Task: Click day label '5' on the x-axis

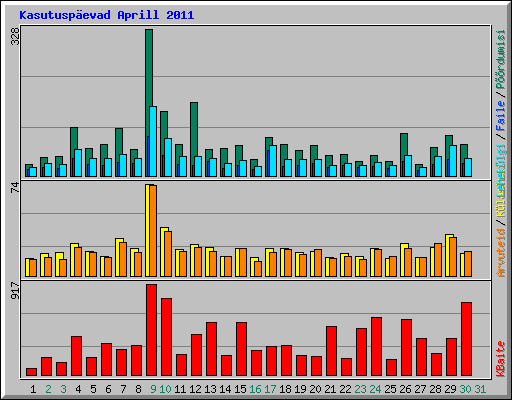Action: coord(93,389)
